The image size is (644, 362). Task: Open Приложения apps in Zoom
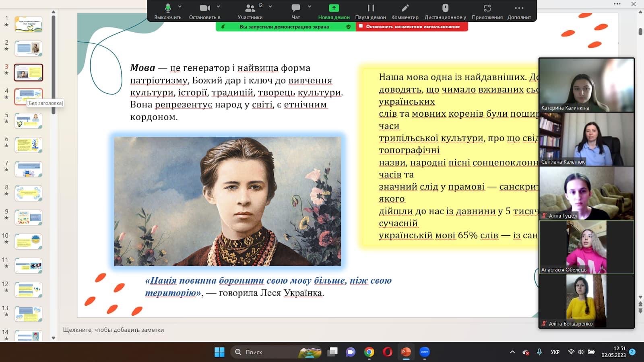[487, 11]
